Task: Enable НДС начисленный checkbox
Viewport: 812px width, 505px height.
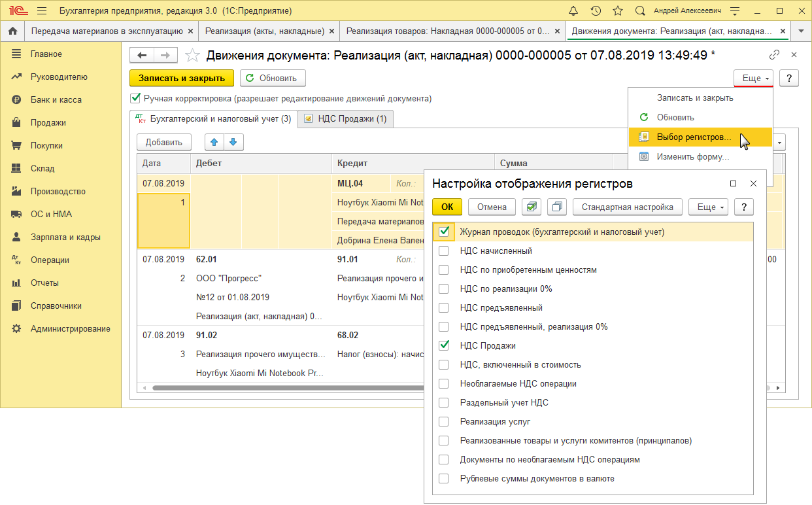Action: [444, 251]
